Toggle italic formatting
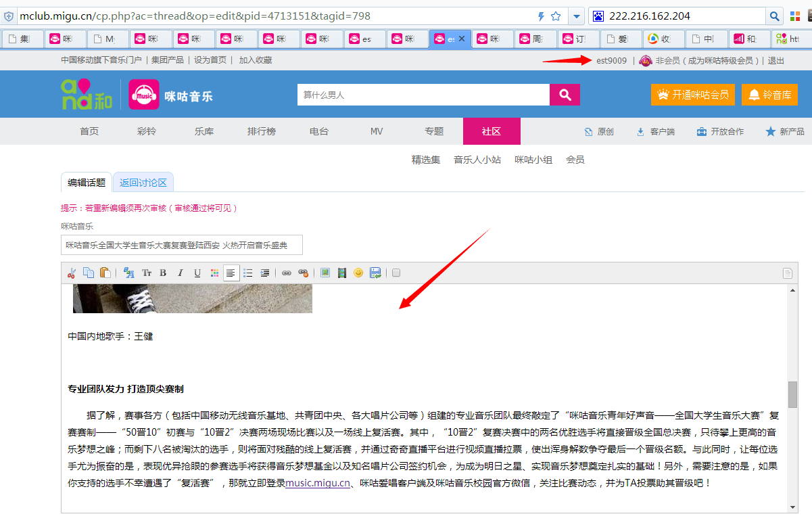Screen dimensions: 812x531 180,273
